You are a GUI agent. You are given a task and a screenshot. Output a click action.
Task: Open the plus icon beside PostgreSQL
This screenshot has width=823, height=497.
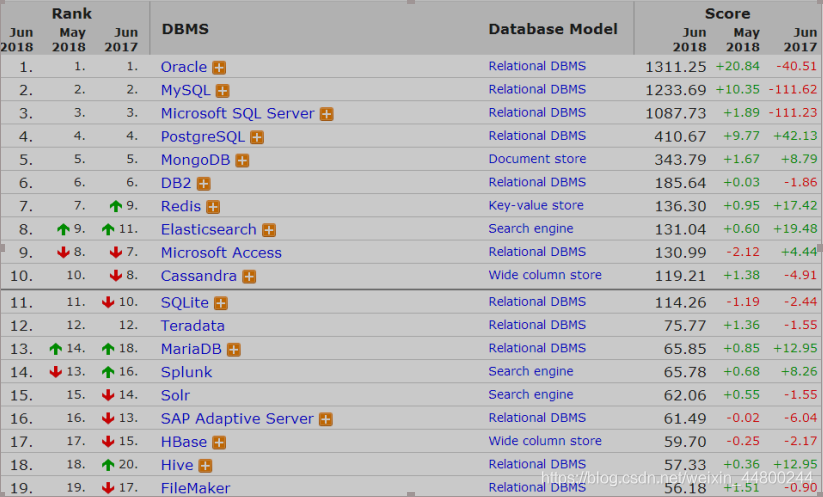pos(257,138)
